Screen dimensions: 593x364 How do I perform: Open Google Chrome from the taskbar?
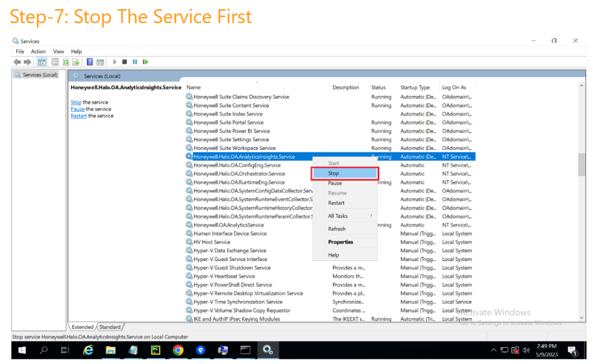pyautogui.click(x=178, y=350)
